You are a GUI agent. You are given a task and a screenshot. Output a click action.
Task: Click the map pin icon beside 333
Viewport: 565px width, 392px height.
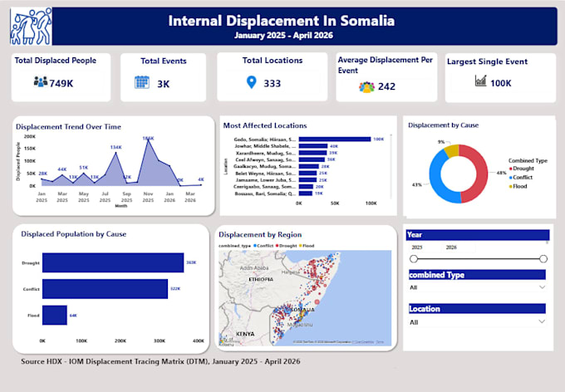252,82
